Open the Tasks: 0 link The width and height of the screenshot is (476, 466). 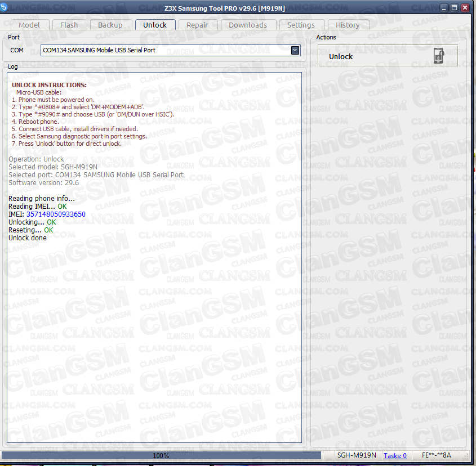click(395, 455)
